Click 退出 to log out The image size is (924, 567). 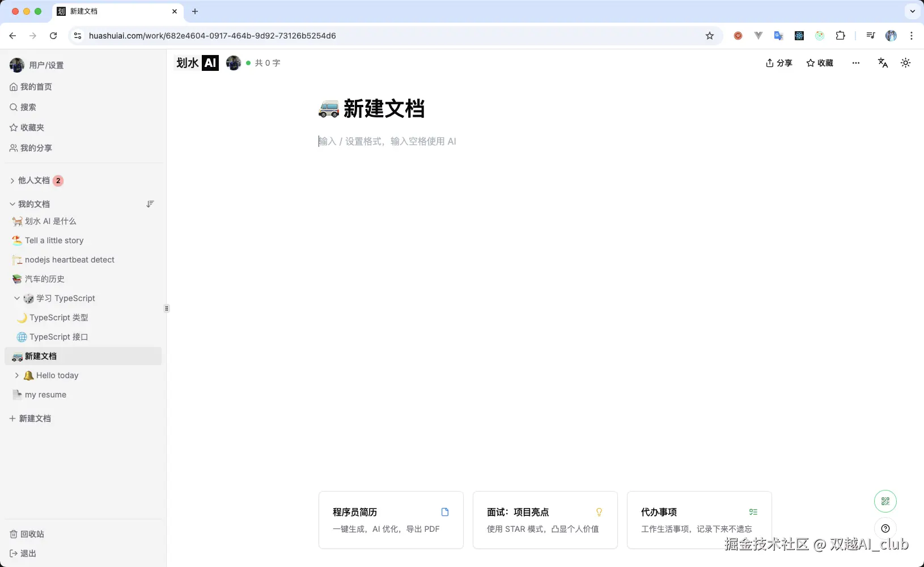tap(23, 553)
